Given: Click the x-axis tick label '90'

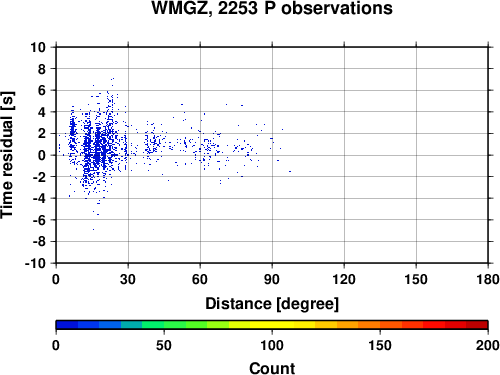Looking at the screenshot, I should click(x=272, y=279).
